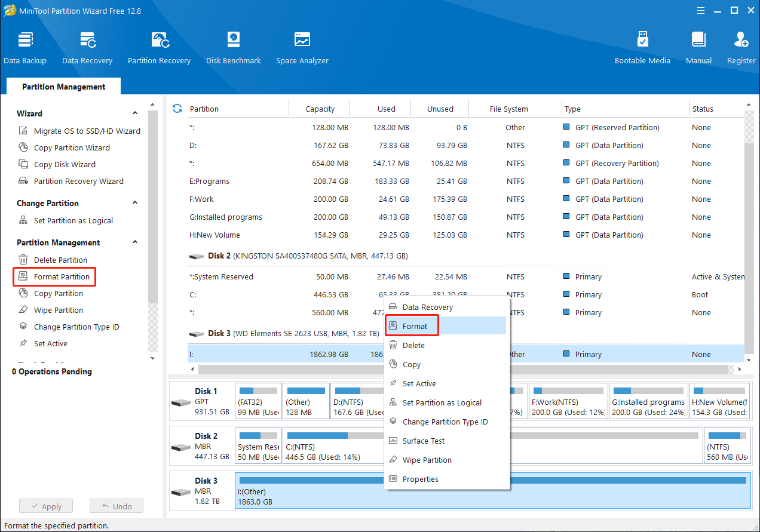
Task: Collapse the Partition Management section
Action: point(134,242)
